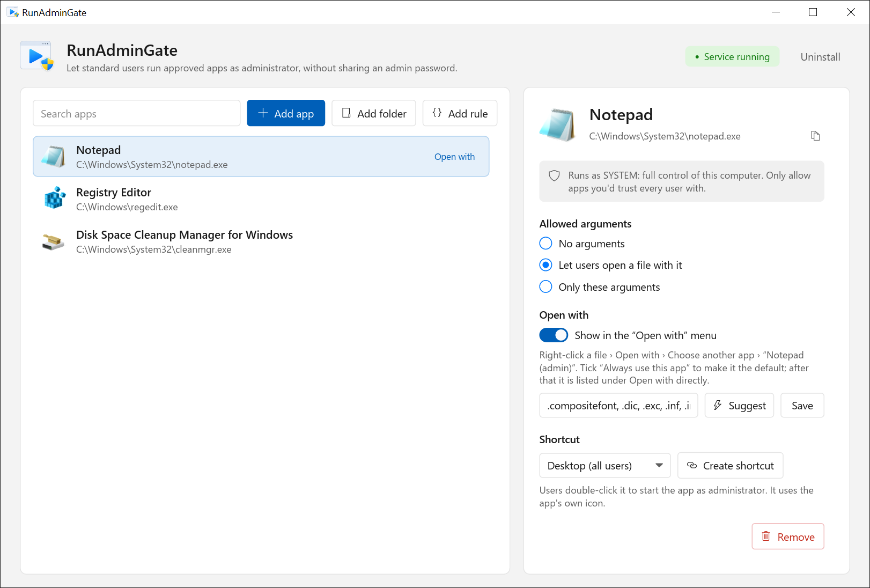Image resolution: width=870 pixels, height=588 pixels.
Task: Remove Notepad from approved apps
Action: coord(788,536)
